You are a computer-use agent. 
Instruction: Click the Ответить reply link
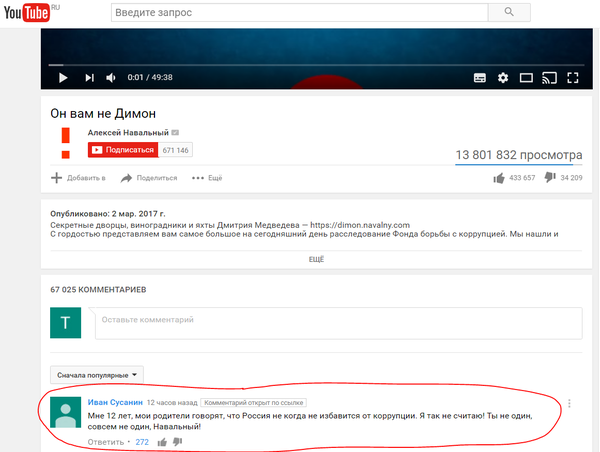(105, 441)
